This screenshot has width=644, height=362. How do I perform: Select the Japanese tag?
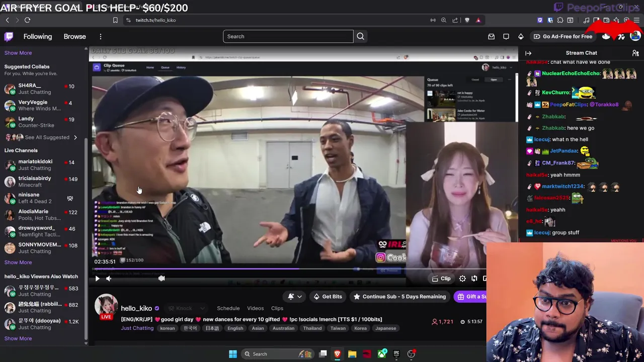tap(386, 328)
